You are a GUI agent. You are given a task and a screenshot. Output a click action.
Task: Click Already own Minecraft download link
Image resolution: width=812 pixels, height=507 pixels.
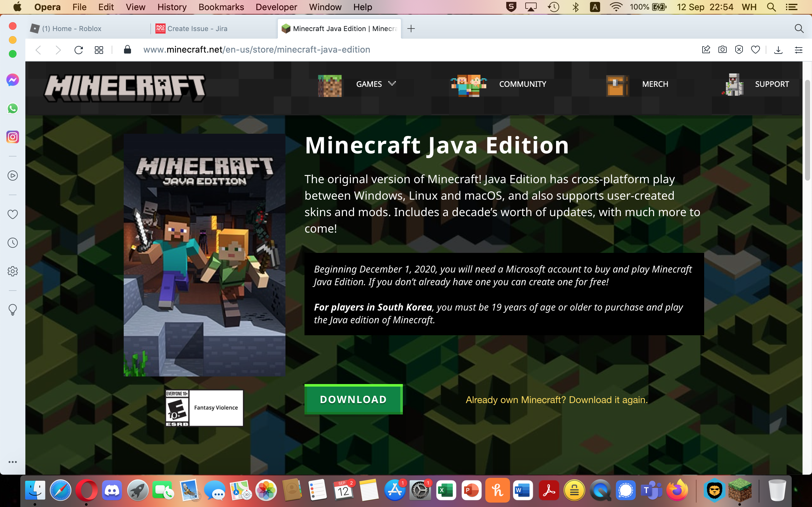(556, 400)
